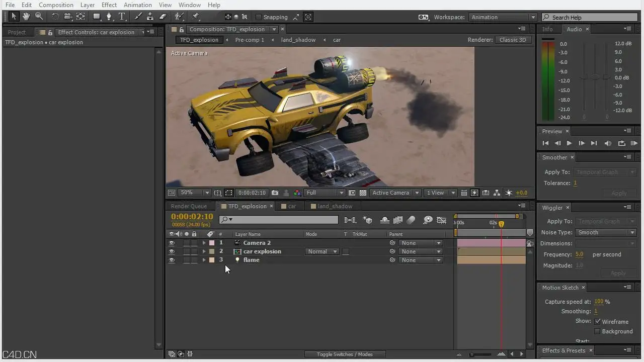Check Background in Motion Sketch
Image resolution: width=644 pixels, height=362 pixels.
coord(598,331)
